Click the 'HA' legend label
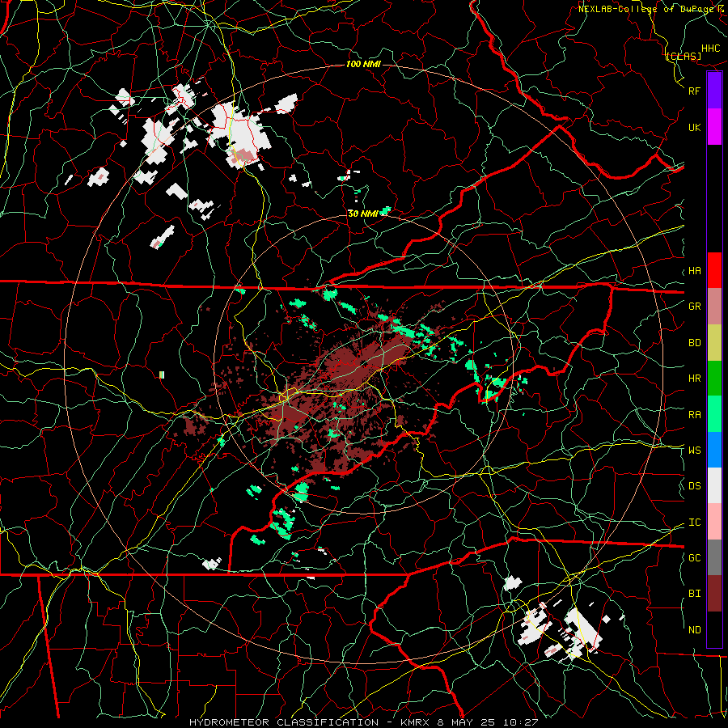This screenshot has height=728, width=728. [x=694, y=271]
